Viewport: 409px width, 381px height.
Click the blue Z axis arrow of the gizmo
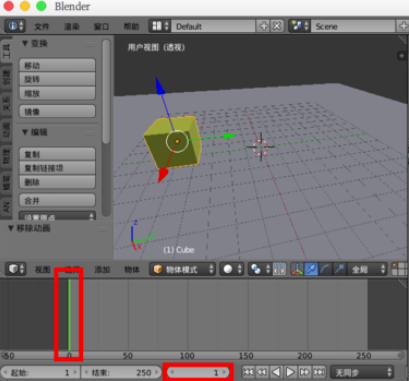click(x=160, y=86)
